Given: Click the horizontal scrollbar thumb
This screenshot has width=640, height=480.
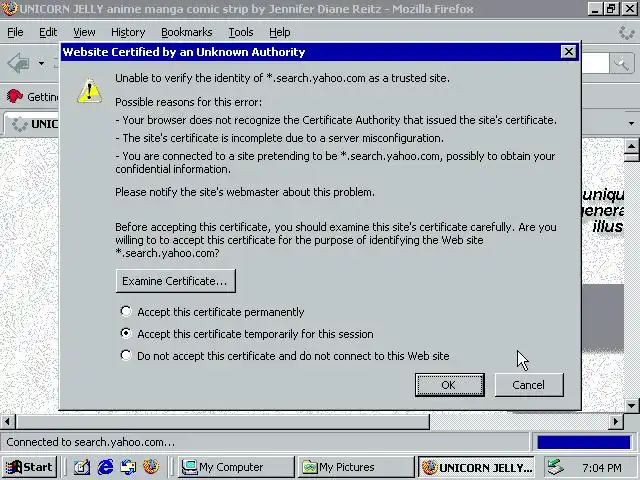Looking at the screenshot, I should (x=222, y=421).
